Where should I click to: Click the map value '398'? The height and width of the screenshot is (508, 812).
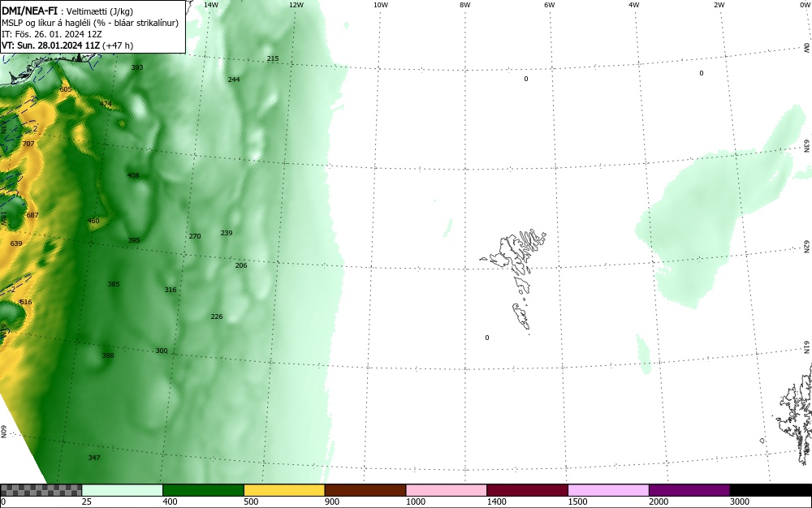coord(108,355)
